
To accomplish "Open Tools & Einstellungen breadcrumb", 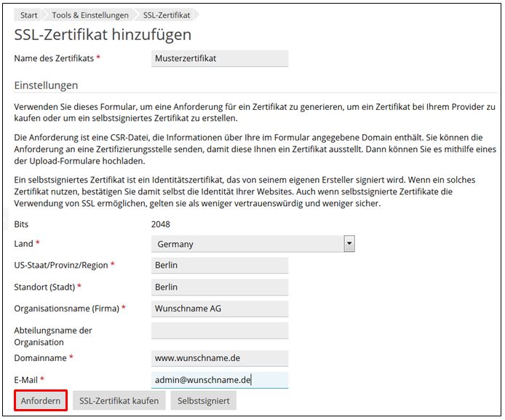I will point(90,15).
